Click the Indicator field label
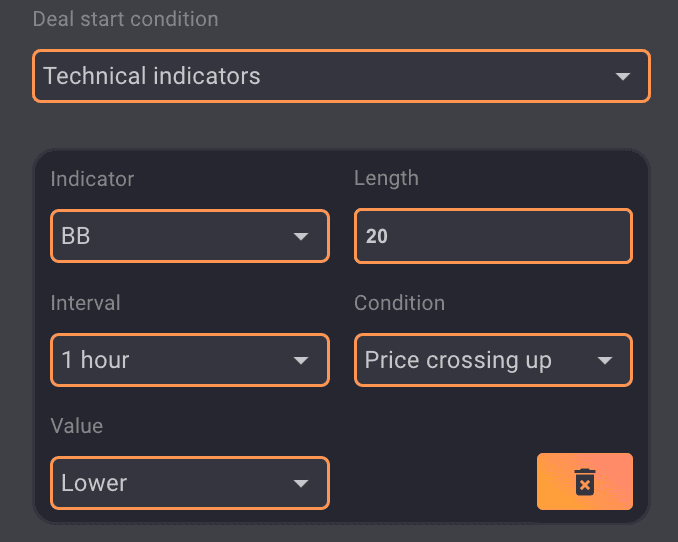 [92, 179]
